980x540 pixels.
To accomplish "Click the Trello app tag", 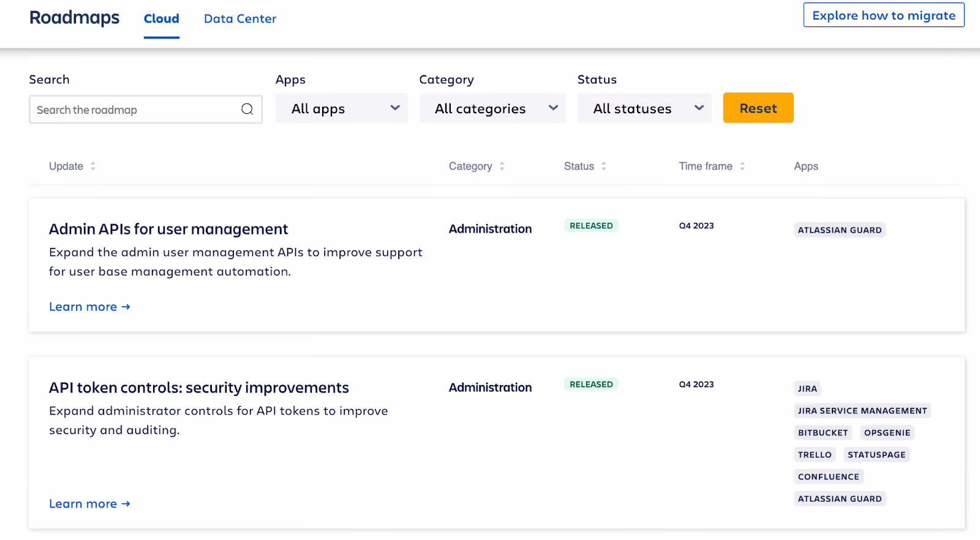I will click(815, 455).
